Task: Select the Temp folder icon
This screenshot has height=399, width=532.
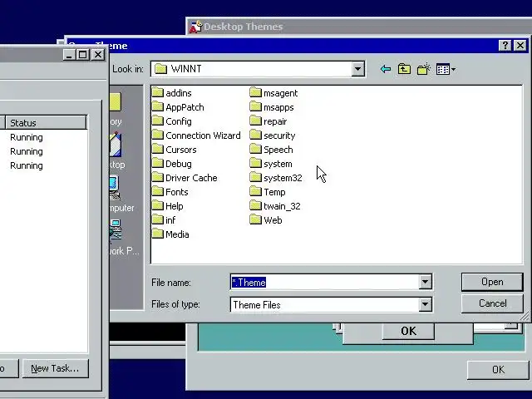Action: pos(255,191)
